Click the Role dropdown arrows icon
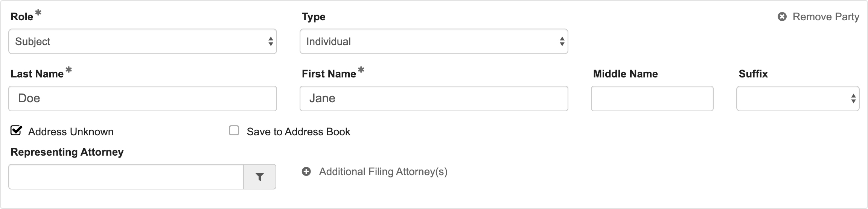The height and width of the screenshot is (209, 868). [x=271, y=41]
